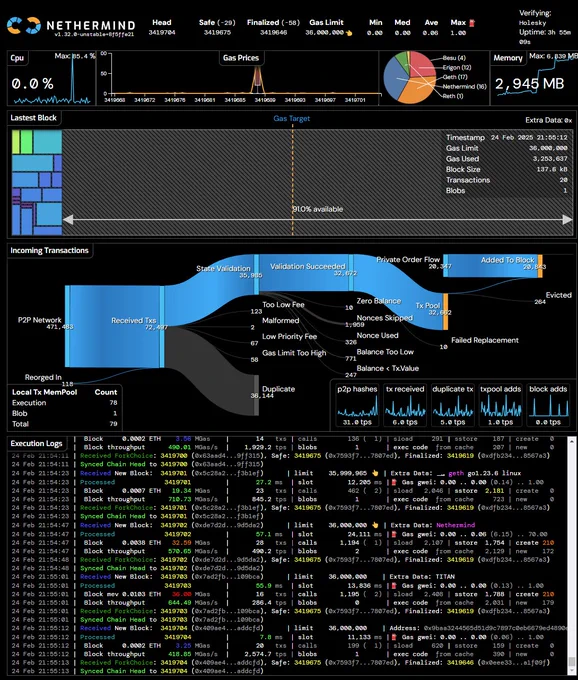Select the Execution Logs panel label
This screenshot has height=680, width=578.
(x=36, y=443)
